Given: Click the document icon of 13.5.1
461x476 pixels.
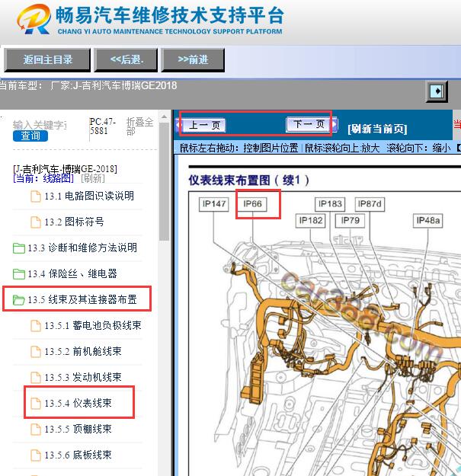Looking at the screenshot, I should (36, 326).
